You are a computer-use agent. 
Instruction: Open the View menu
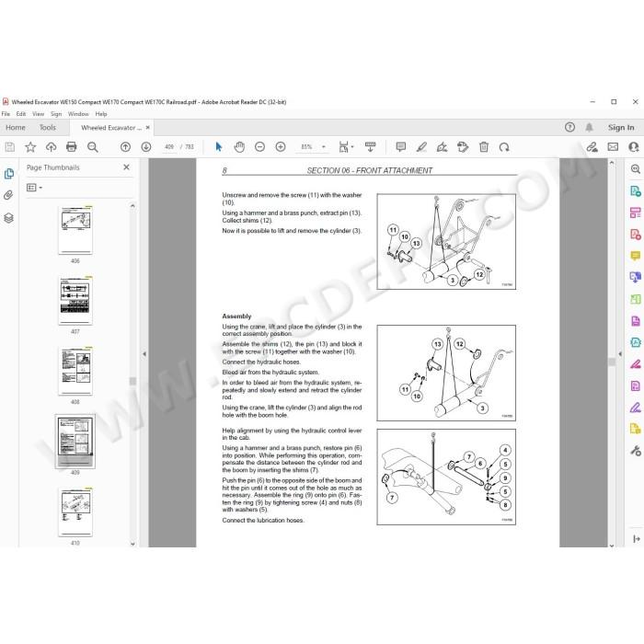point(39,114)
